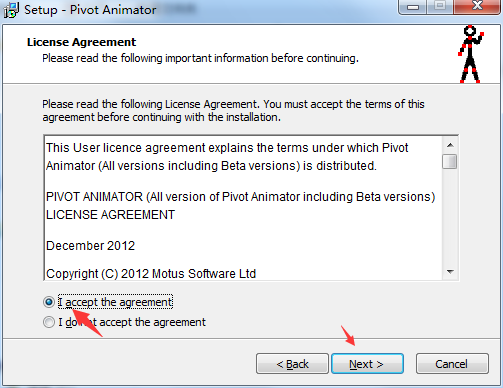Click the 'December 2012' line in license text
503x388 pixels.
point(90,246)
